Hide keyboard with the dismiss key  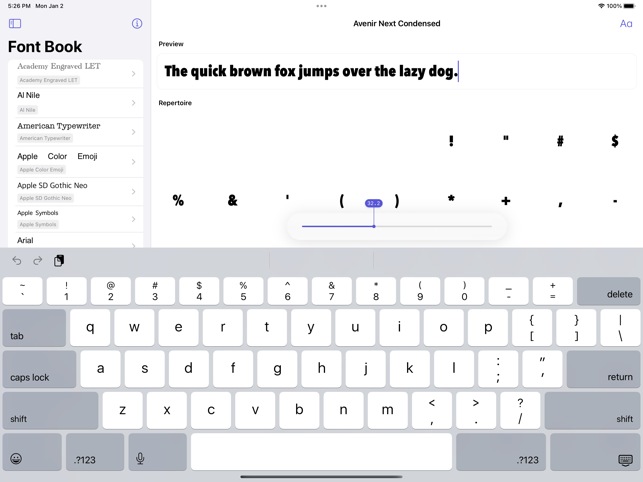(x=595, y=452)
